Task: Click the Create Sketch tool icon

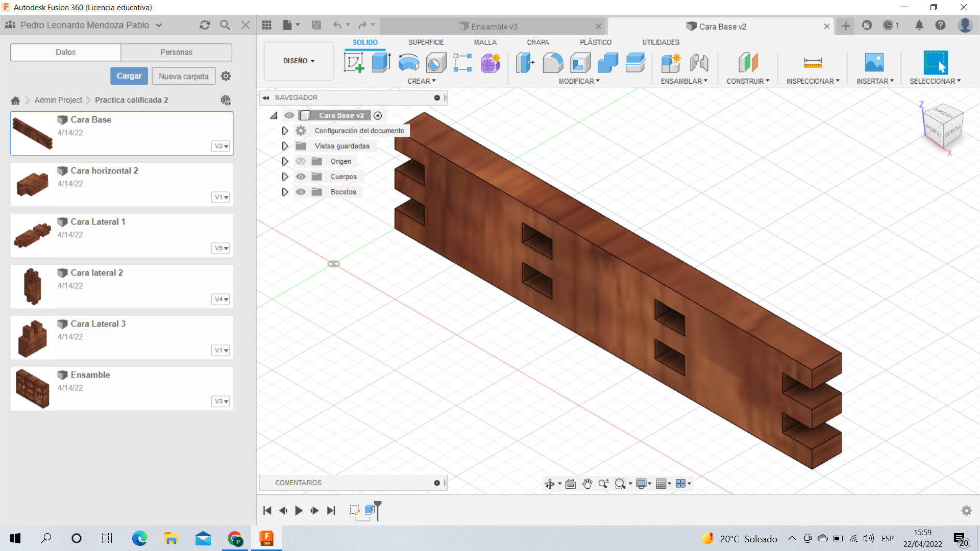Action: pos(354,63)
